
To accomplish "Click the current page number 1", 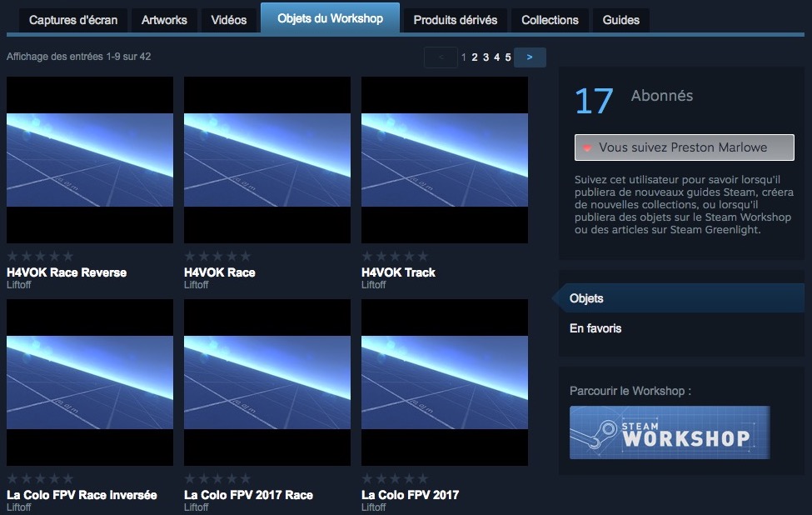I will [464, 57].
